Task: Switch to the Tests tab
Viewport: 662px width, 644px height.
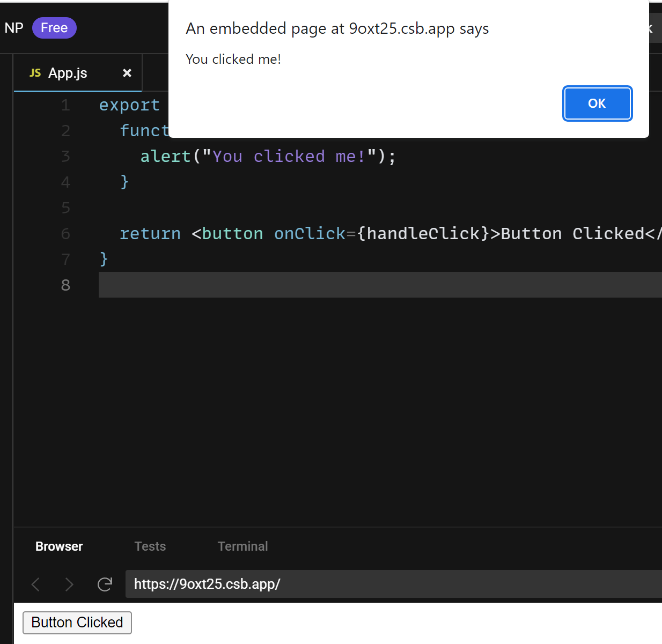Action: 150,546
